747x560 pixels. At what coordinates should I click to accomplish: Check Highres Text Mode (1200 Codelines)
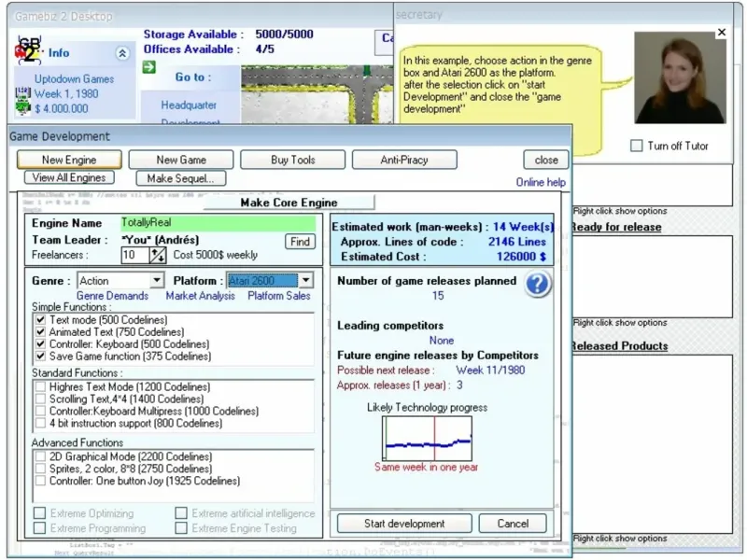[x=40, y=386]
